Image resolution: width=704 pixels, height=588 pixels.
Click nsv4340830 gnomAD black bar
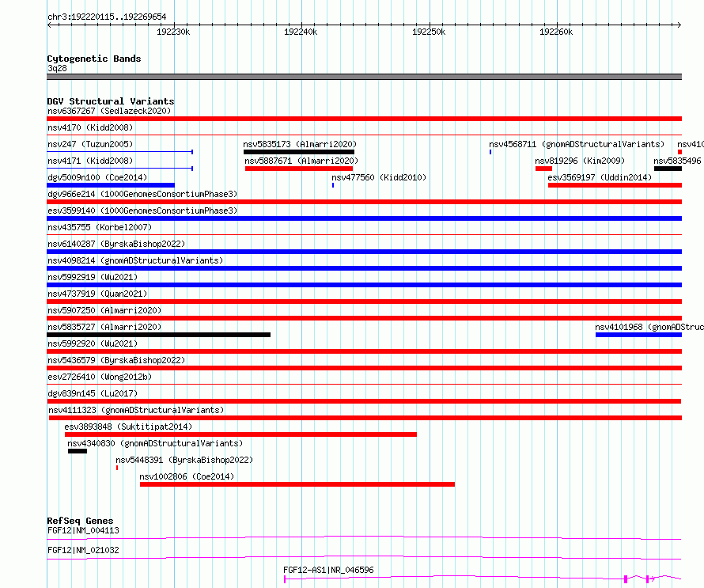click(x=78, y=451)
